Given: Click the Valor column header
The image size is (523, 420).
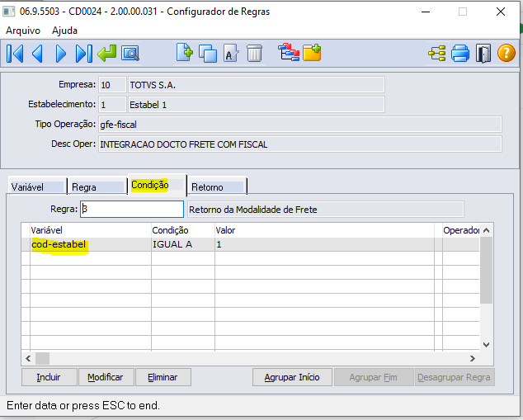Looking at the screenshot, I should [x=324, y=230].
